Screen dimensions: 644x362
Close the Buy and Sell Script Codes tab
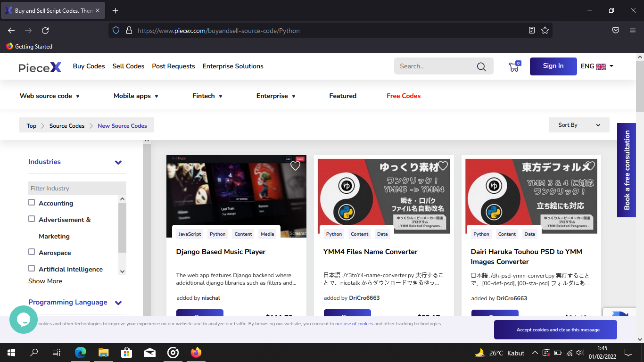(x=98, y=10)
